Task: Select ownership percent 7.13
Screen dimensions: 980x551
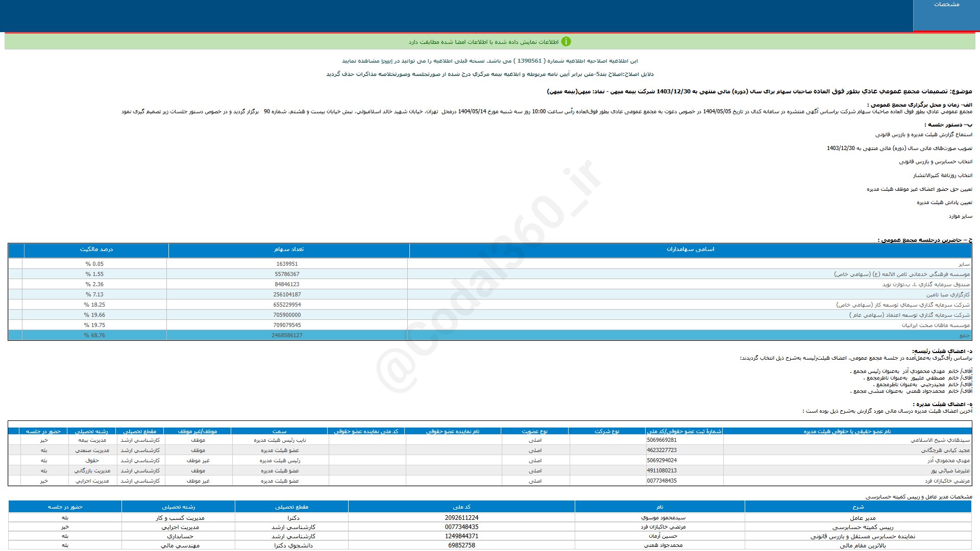Action: [x=94, y=295]
